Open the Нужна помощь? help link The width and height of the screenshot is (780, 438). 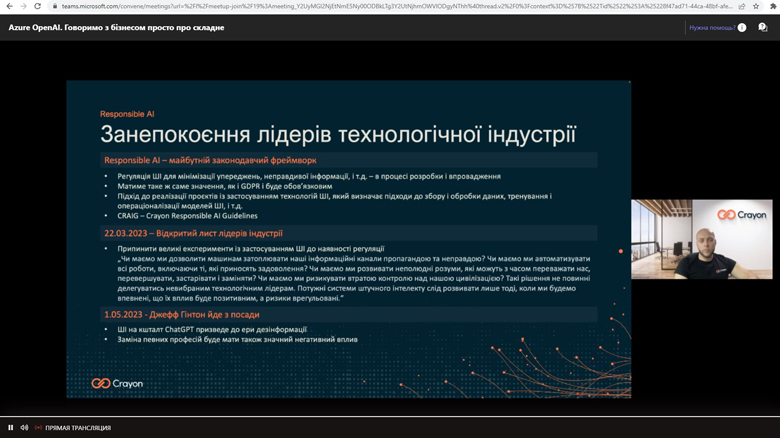click(x=712, y=28)
